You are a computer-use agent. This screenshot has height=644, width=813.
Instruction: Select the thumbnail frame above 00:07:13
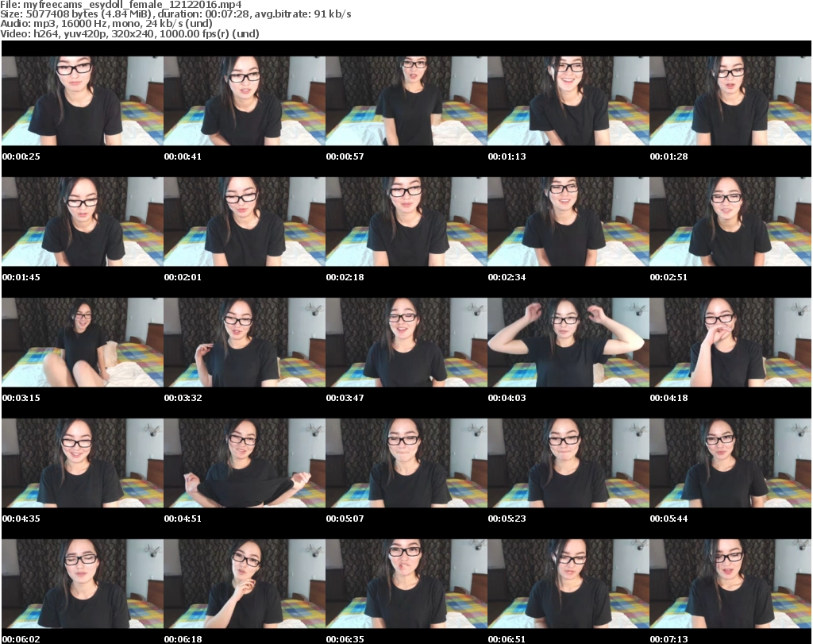point(730,584)
